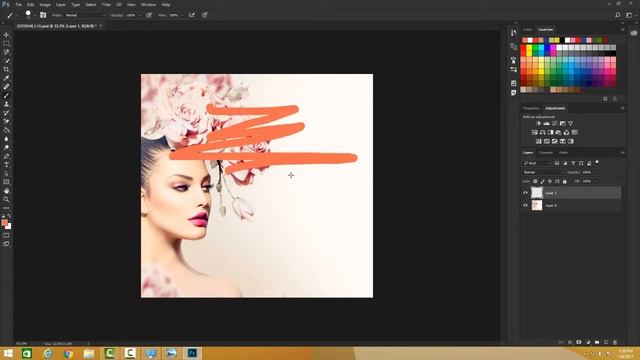Toggle lock image pixels brush icon
The height and width of the screenshot is (360, 640).
point(542,181)
